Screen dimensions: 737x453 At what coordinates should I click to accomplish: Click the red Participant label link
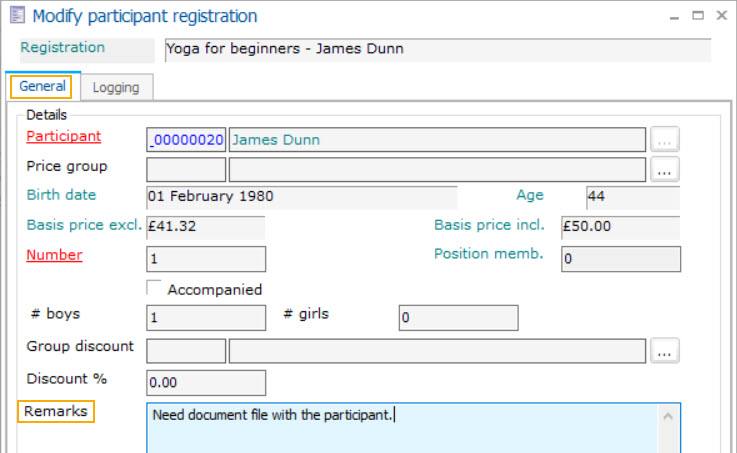click(x=64, y=136)
